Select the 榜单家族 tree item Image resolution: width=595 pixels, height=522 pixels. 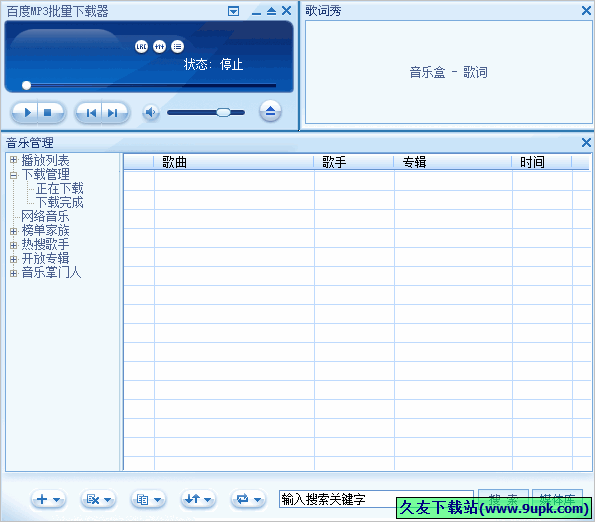tap(46, 231)
